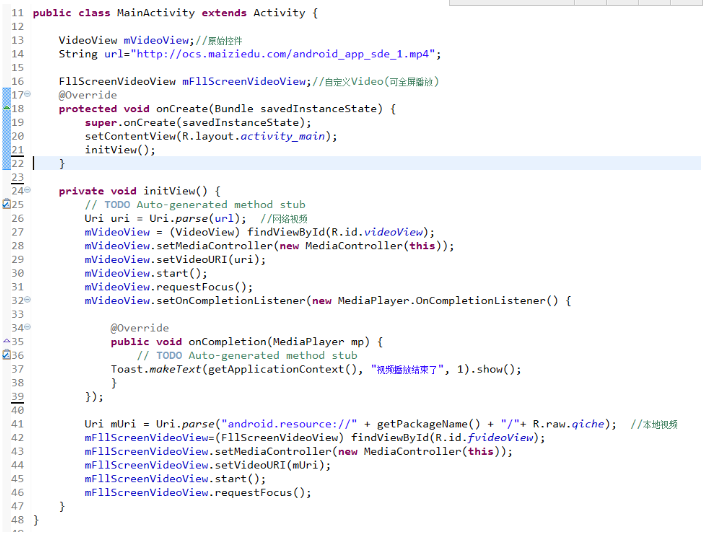Click the fvideoView id on line 42
Viewport: 712px width, 541px height.
pyautogui.click(x=500, y=438)
